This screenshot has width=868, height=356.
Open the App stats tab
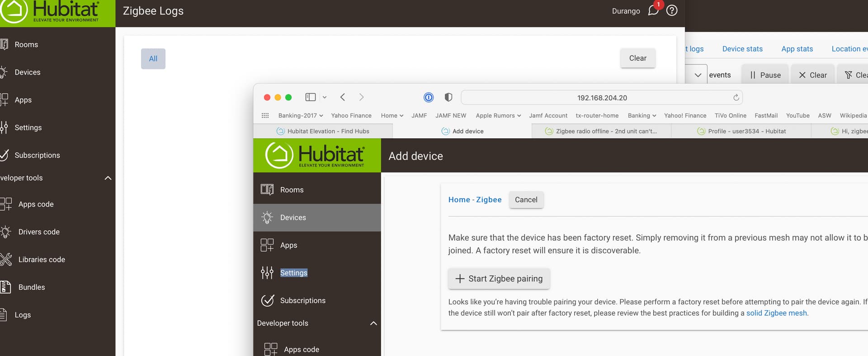pos(797,49)
